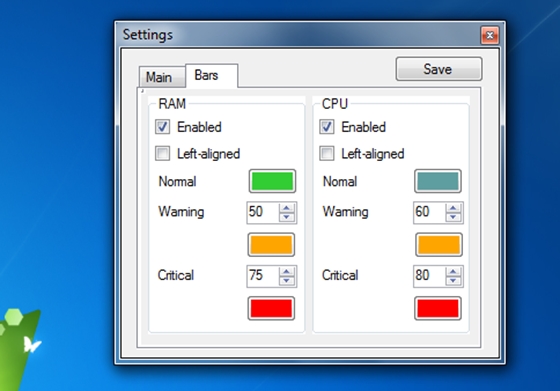Click the Save button
This screenshot has height=391, width=560.
[x=439, y=69]
